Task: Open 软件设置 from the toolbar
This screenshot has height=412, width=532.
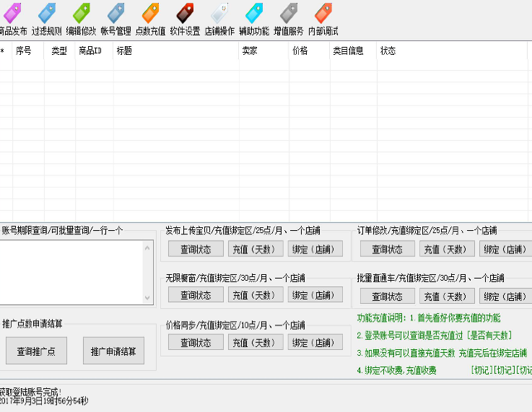Action: click(185, 13)
